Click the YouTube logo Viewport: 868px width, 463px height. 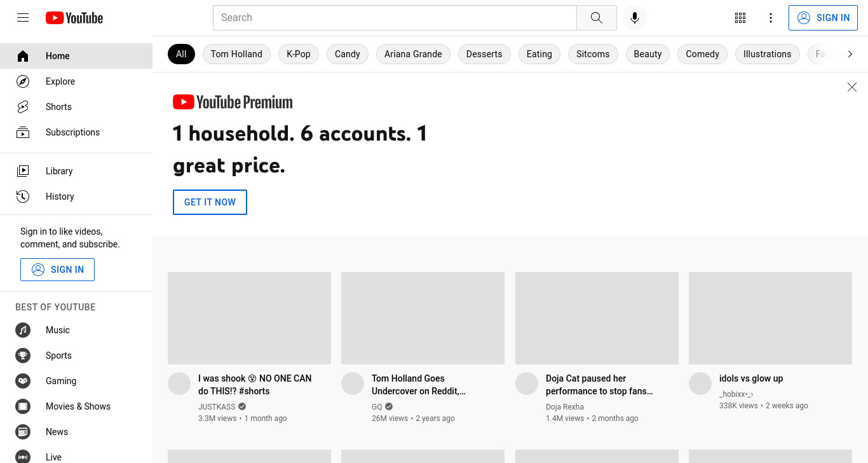coord(74,18)
